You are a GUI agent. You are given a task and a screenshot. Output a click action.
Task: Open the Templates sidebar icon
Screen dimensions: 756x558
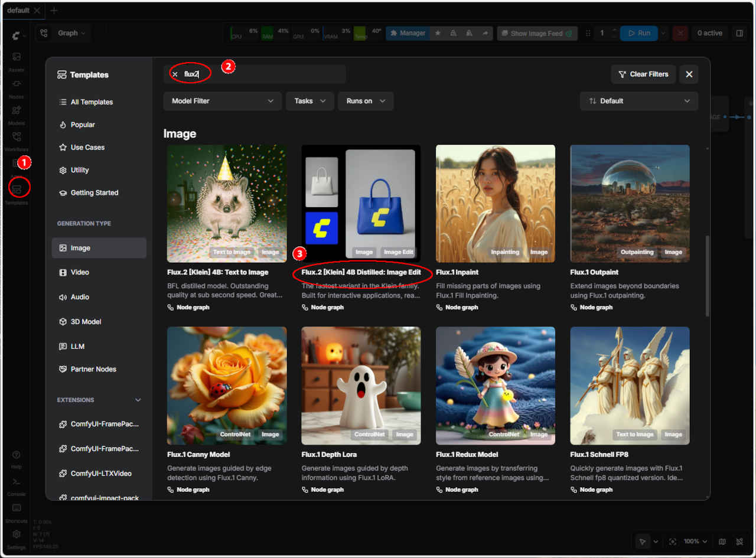[x=17, y=190]
